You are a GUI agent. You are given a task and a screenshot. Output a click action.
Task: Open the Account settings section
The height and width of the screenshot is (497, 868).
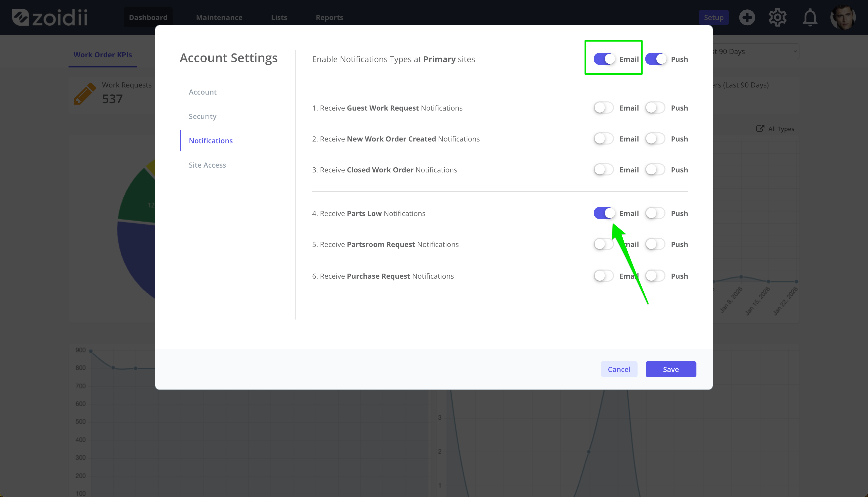pyautogui.click(x=203, y=92)
